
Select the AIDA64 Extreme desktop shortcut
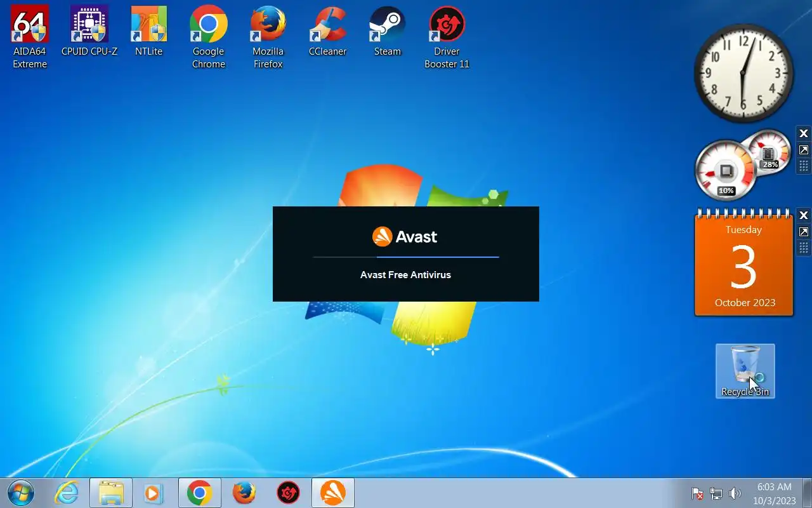tap(30, 37)
